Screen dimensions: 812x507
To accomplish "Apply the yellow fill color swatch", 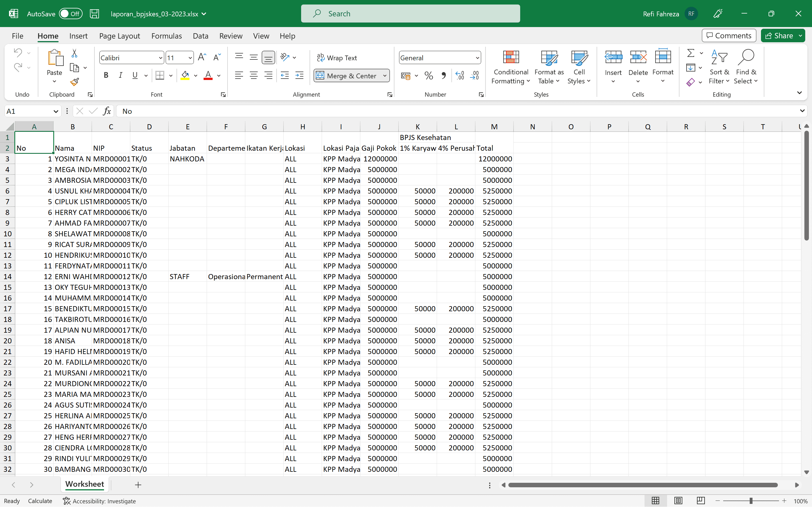I will tap(185, 76).
